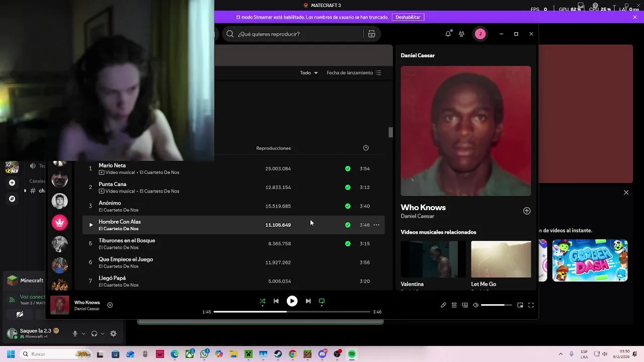
Task: Switch Spotify to full screen view
Action: click(x=531, y=305)
